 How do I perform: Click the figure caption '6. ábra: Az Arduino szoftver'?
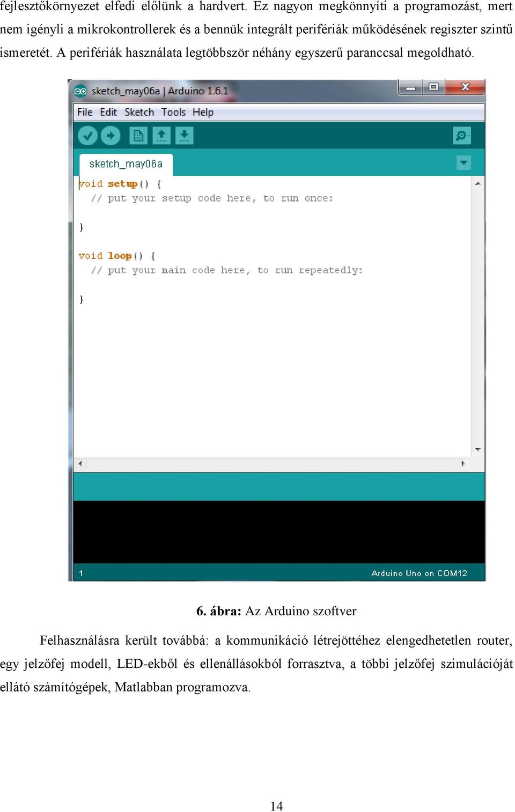click(x=276, y=611)
